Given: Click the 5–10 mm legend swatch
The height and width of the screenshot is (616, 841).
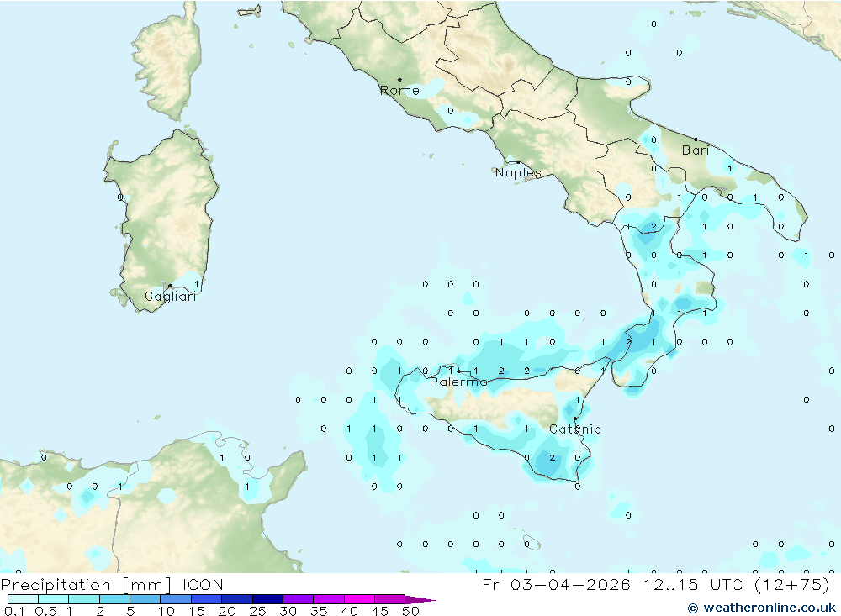Looking at the screenshot, I should (x=145, y=599).
